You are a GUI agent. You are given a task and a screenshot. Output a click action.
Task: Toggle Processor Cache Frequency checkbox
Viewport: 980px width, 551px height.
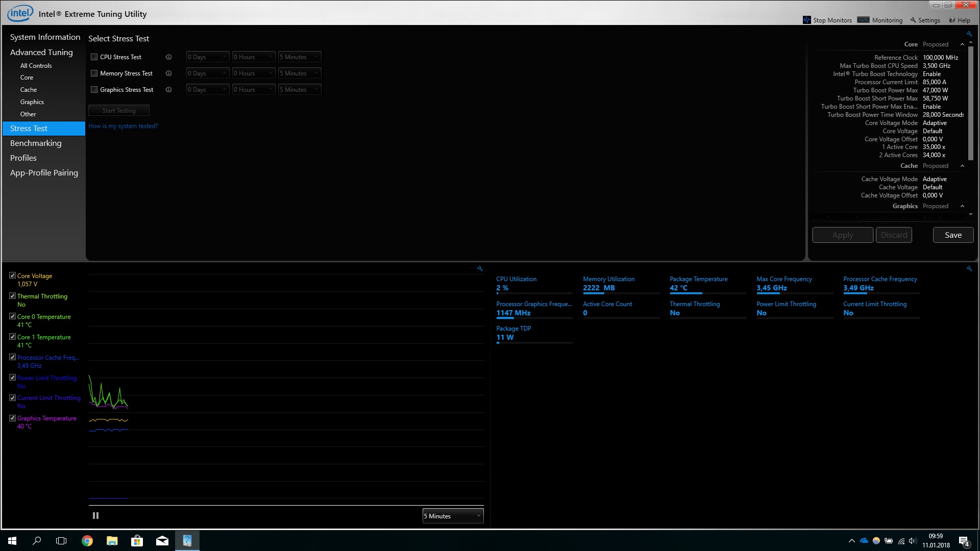pos(13,357)
